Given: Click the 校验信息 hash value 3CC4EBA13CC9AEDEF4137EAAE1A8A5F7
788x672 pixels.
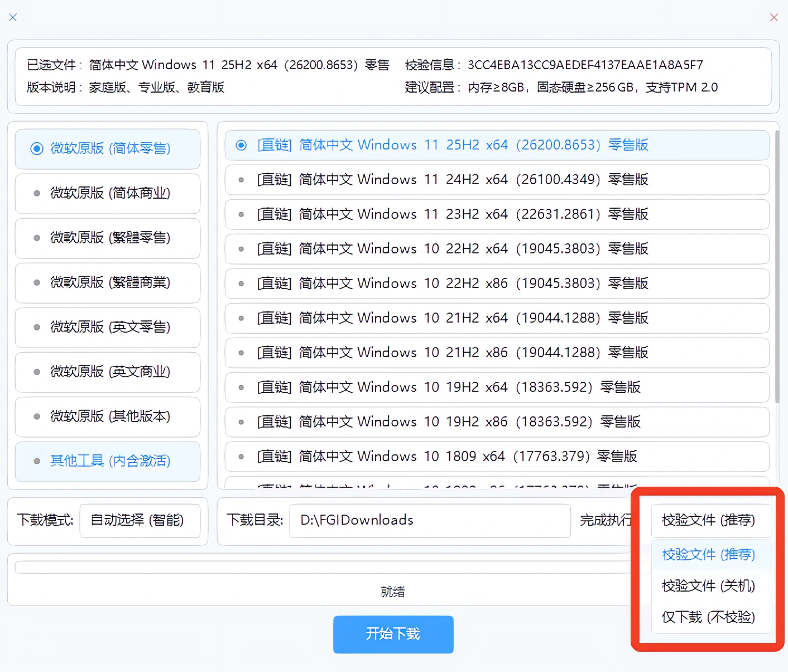Looking at the screenshot, I should [585, 65].
